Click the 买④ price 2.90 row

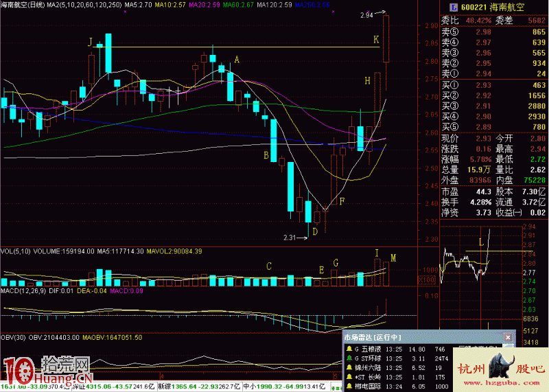pyautogui.click(x=493, y=117)
